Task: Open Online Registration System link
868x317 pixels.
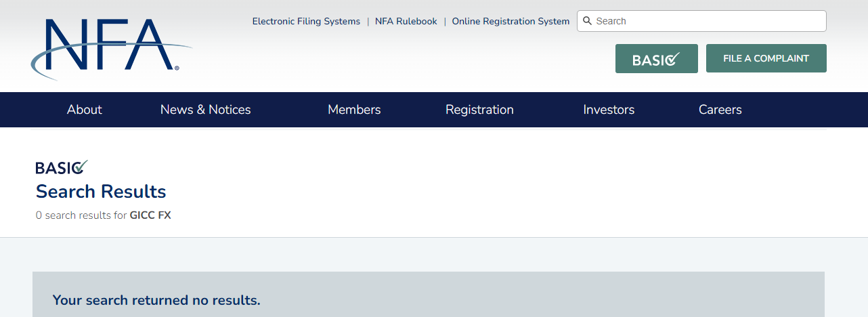Action: pyautogui.click(x=511, y=22)
